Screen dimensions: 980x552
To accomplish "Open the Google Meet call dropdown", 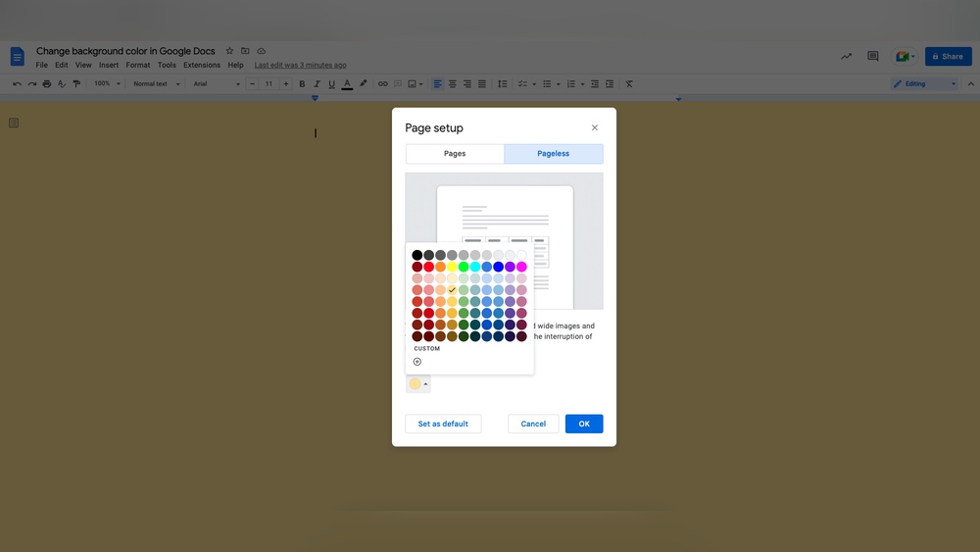I will pyautogui.click(x=905, y=56).
